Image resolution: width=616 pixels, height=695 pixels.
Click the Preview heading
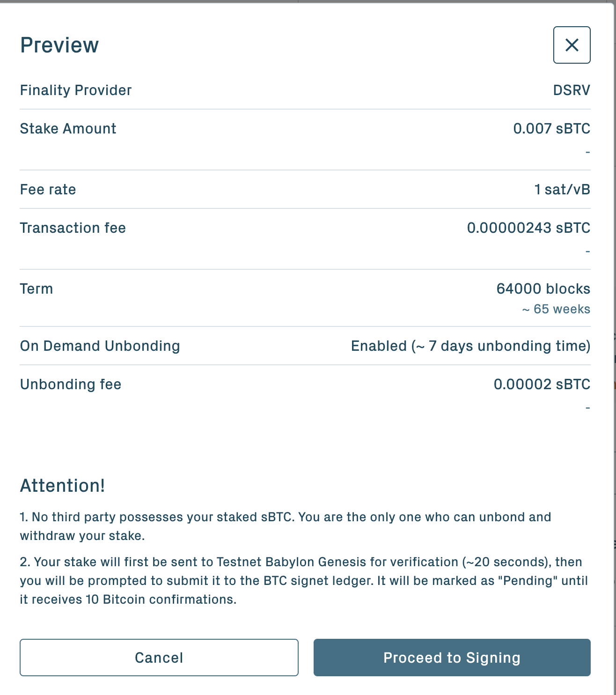coord(59,45)
